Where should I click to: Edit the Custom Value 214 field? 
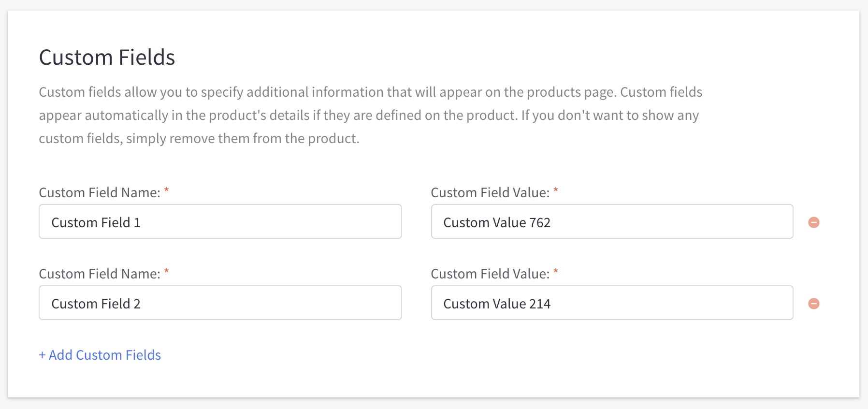coord(612,303)
